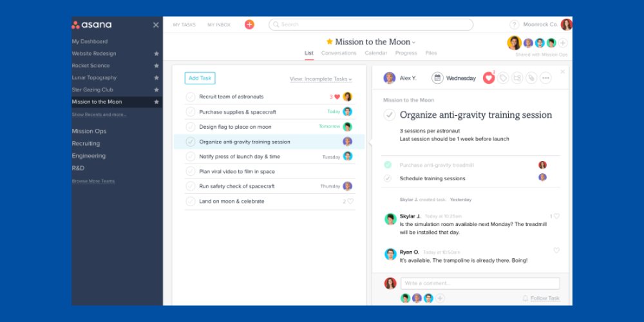Screen dimensions: 644x322
Task: Click the orange quick add plus button
Action: (249, 24)
